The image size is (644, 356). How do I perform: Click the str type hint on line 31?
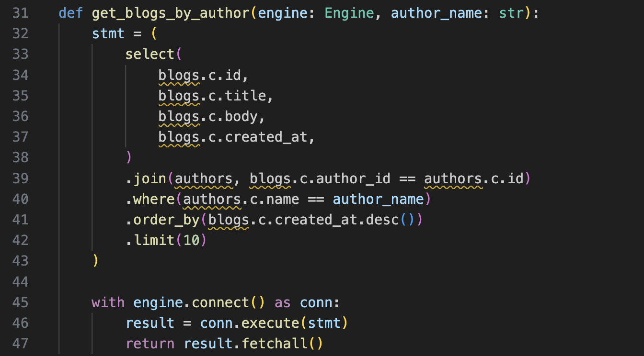click(511, 13)
